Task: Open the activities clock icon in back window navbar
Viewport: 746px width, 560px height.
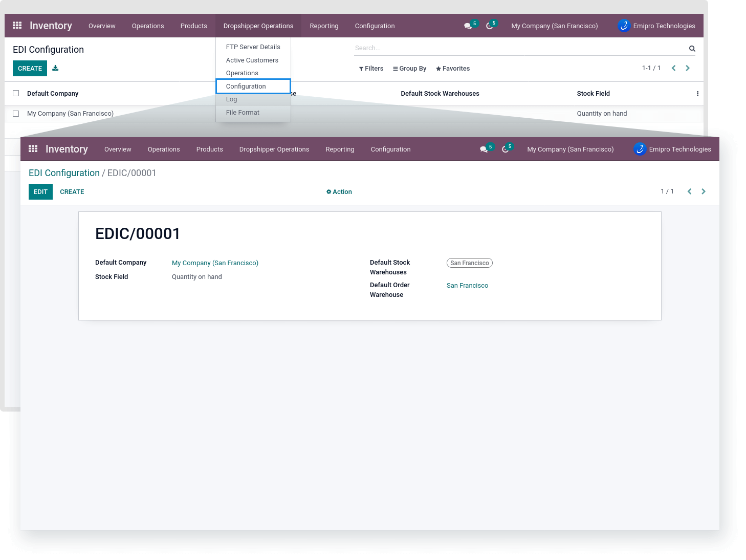Action: (490, 26)
